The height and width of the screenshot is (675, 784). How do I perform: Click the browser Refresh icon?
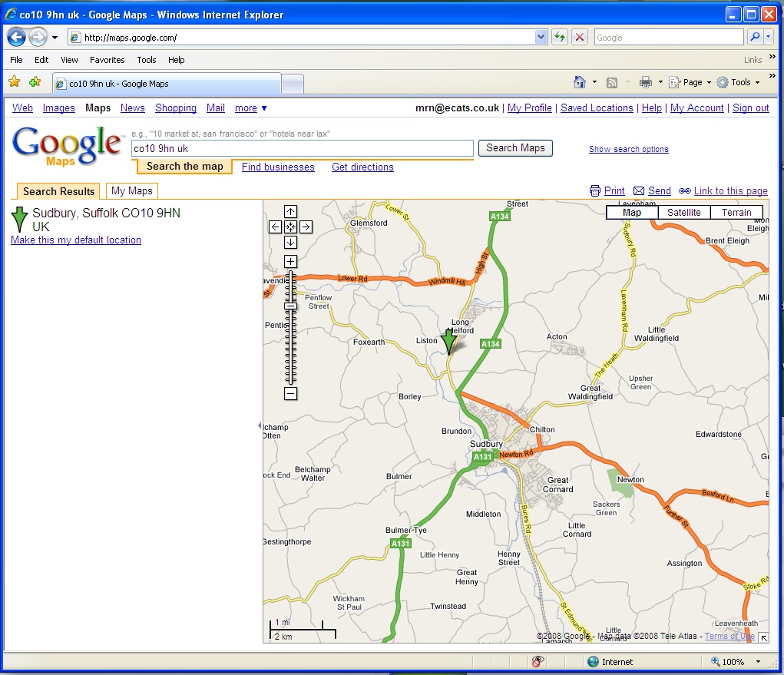[x=560, y=37]
